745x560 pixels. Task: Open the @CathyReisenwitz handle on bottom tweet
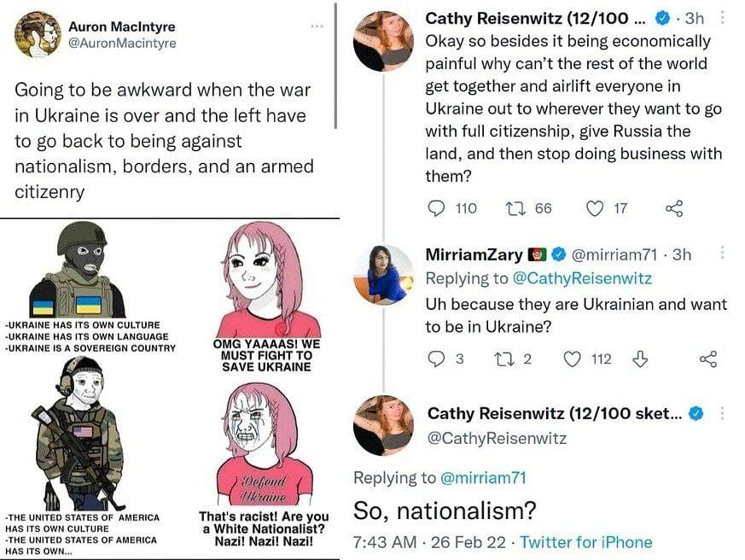pos(497,438)
